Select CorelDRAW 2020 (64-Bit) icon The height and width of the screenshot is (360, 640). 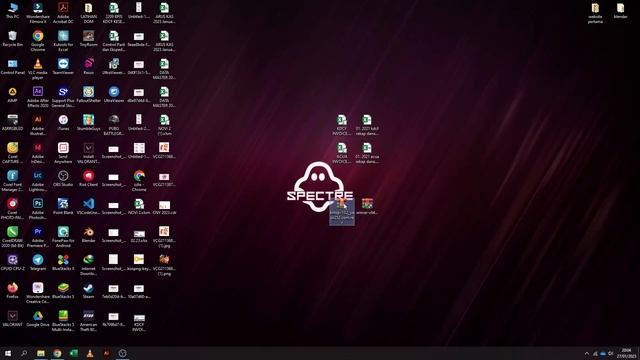pos(13,236)
